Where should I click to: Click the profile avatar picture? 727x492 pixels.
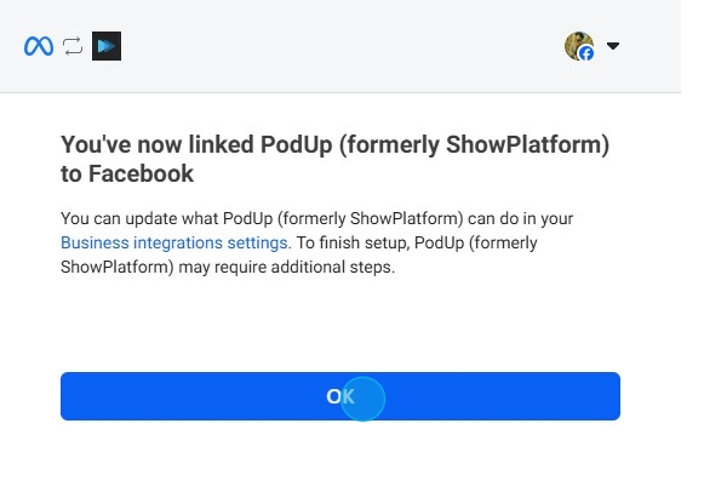(x=577, y=44)
